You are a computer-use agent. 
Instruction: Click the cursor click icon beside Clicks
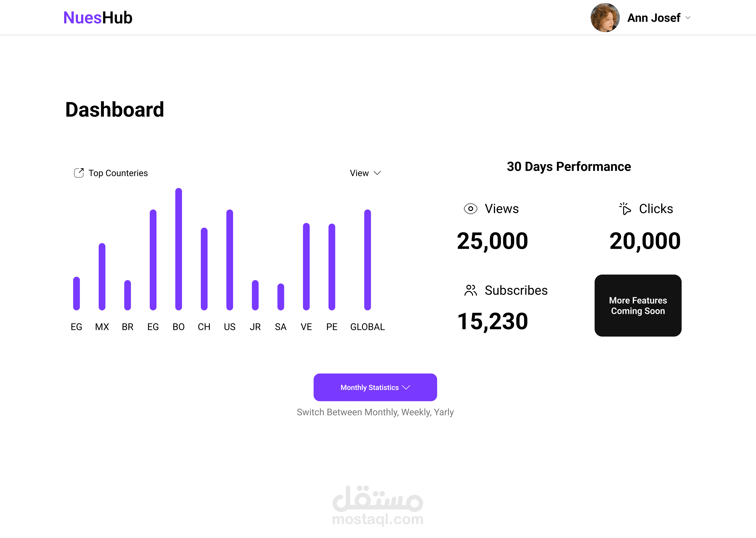point(625,209)
